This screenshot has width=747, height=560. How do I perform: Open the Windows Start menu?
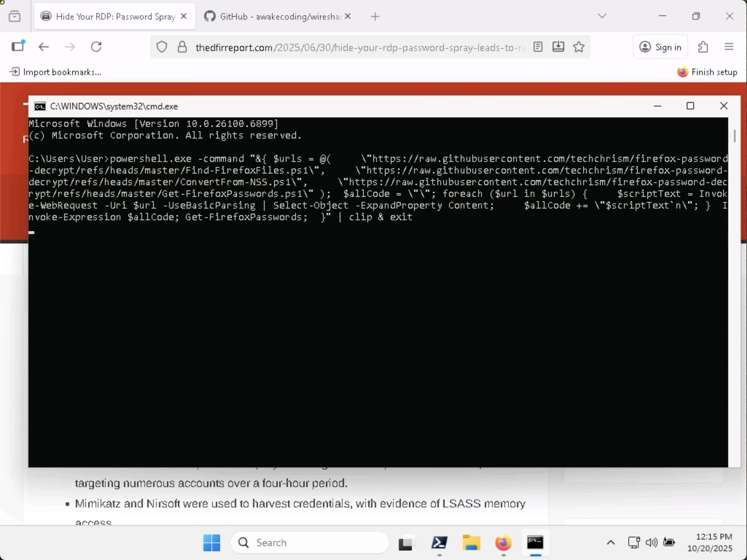(x=211, y=543)
